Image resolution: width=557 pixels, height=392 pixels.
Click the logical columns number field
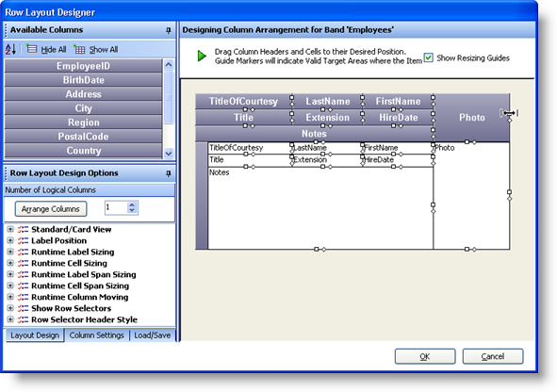(116, 207)
